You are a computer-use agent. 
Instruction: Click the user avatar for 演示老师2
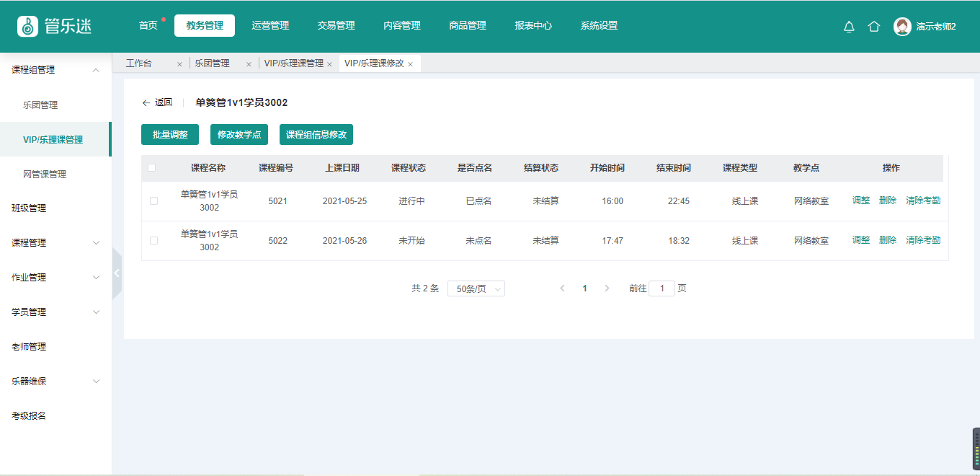tap(902, 27)
